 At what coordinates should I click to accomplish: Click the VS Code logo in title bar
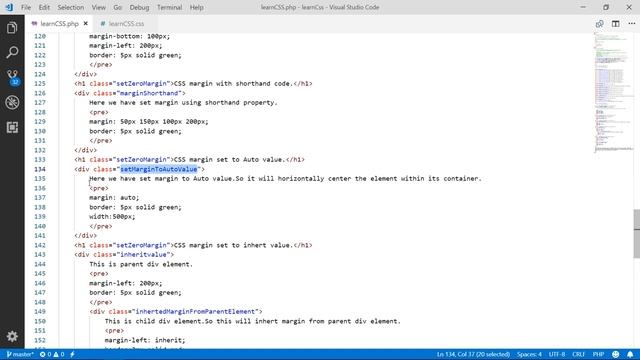coord(9,7)
